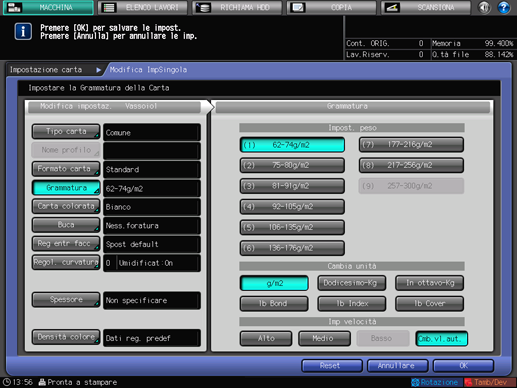Open Carta colorata setting
Image resolution: width=517 pixels, height=388 pixels.
(x=66, y=206)
